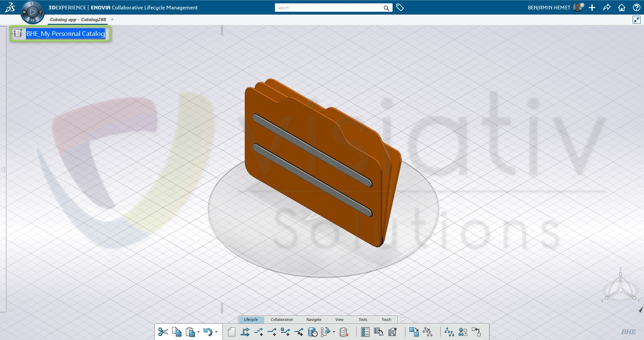Click the circles and squares structure tool
The image size is (644, 340).
[463, 332]
